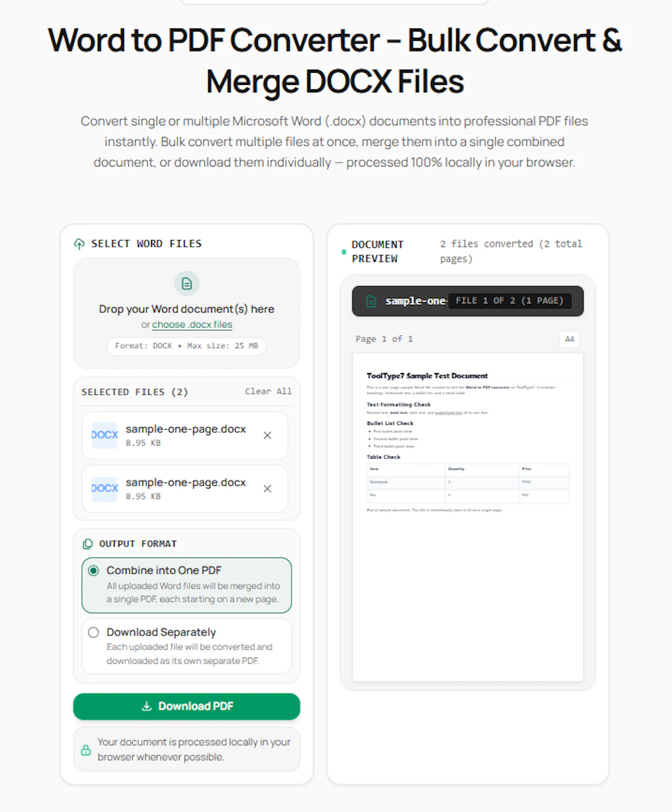Click the choose .docx files link

192,324
